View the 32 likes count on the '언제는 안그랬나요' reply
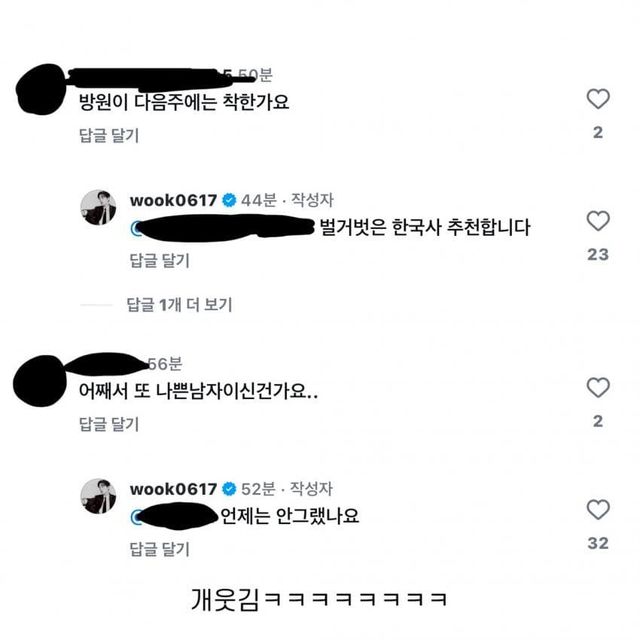 click(x=598, y=543)
